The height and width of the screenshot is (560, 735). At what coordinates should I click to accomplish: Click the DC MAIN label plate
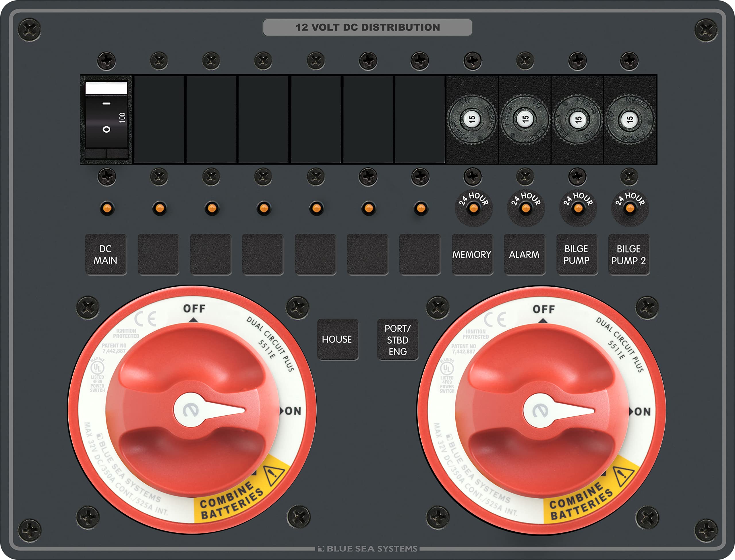[106, 255]
